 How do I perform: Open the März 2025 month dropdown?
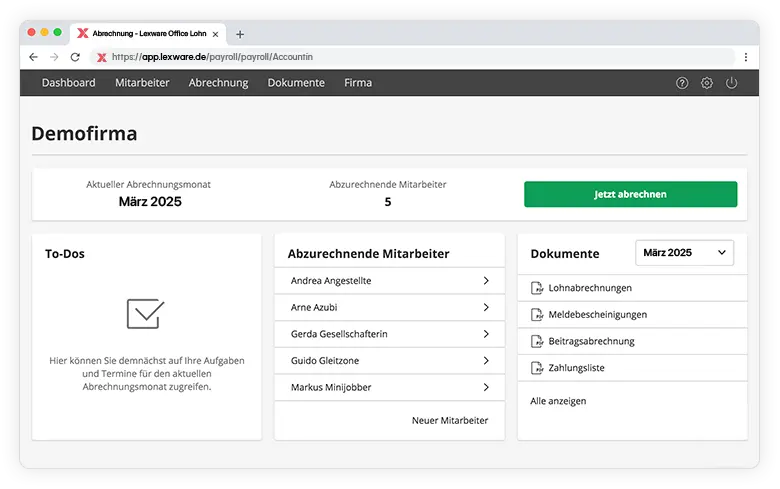tap(684, 253)
